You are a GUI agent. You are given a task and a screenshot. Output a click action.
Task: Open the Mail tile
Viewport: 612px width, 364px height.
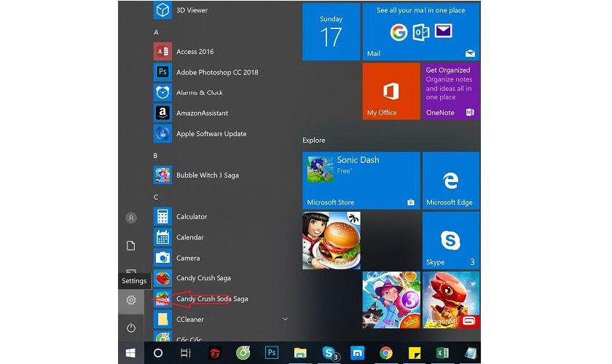coord(421,31)
